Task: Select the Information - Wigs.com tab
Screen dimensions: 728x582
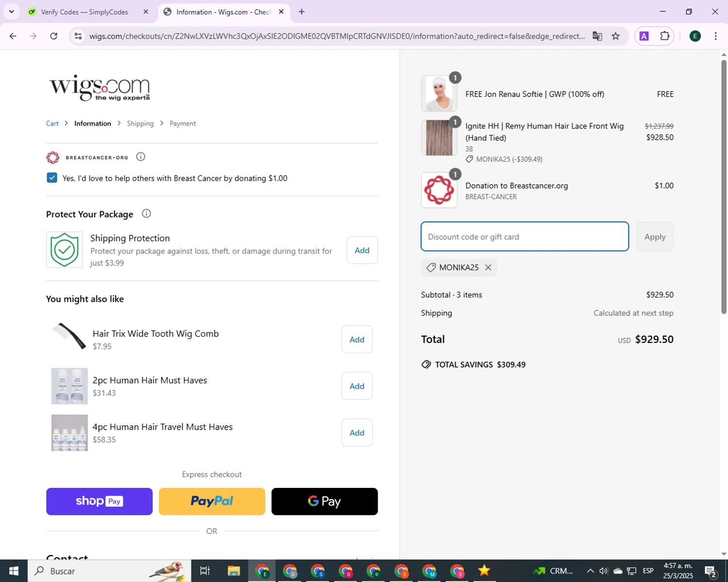Action: pyautogui.click(x=223, y=12)
